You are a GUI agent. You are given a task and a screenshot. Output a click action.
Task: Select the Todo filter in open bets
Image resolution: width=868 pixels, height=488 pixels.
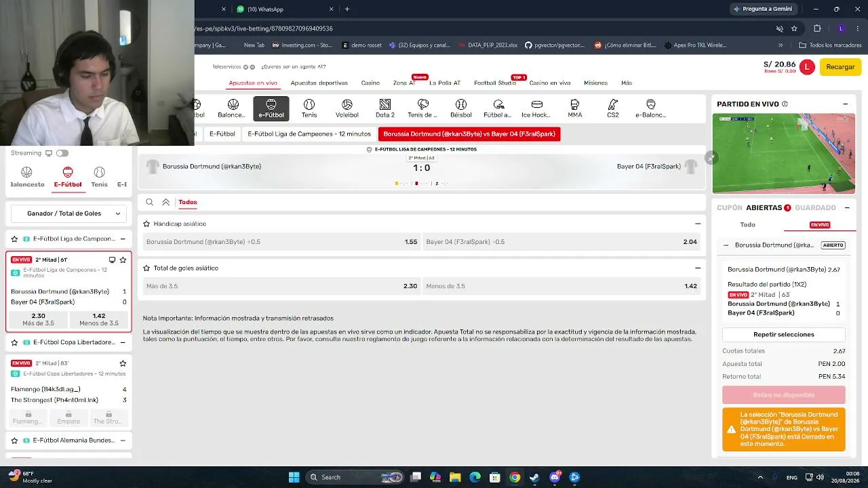coord(747,224)
